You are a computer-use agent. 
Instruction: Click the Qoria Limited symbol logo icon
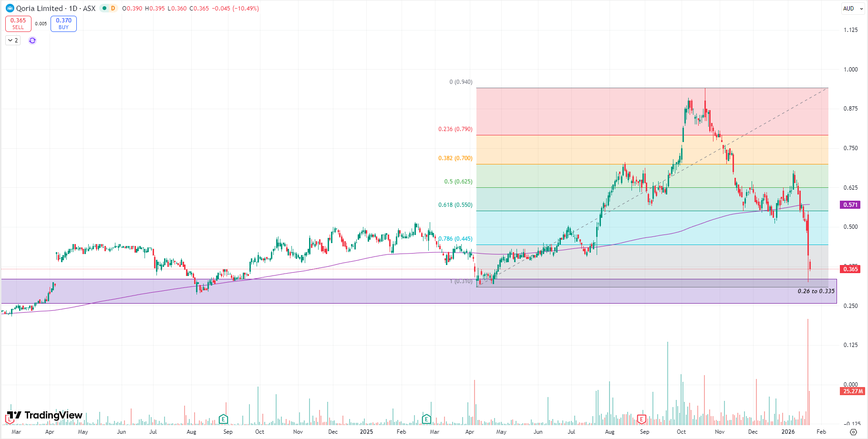[x=10, y=8]
